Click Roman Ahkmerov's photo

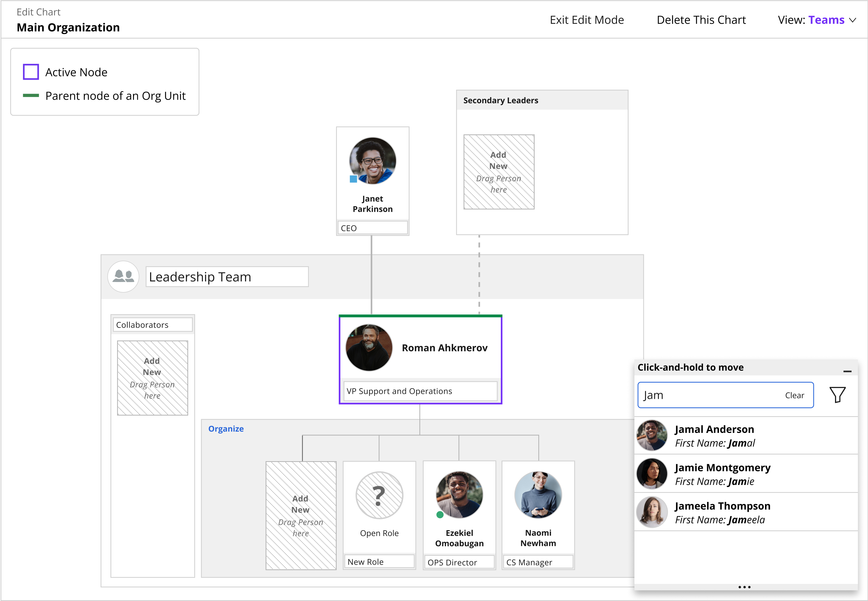[369, 347]
